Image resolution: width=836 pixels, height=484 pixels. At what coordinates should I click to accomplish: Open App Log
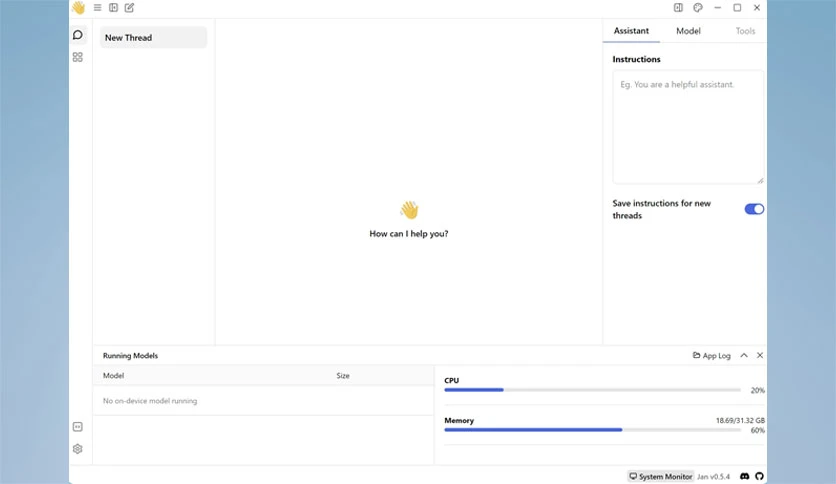(x=711, y=356)
